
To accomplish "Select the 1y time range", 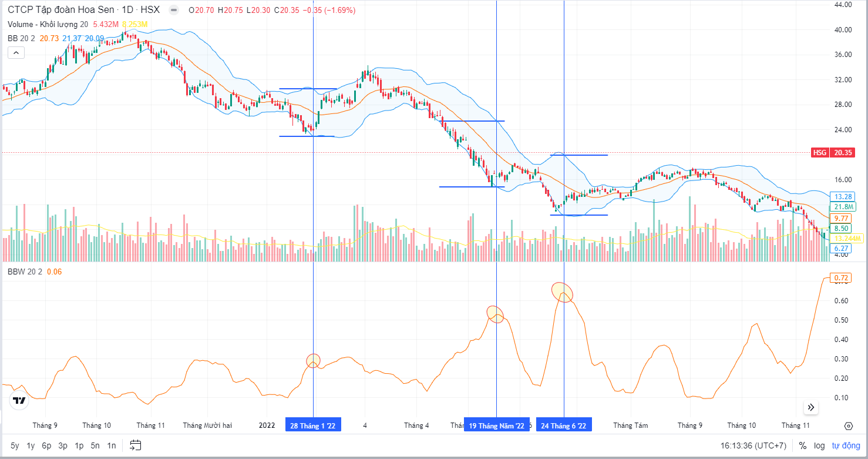I will 31,445.
